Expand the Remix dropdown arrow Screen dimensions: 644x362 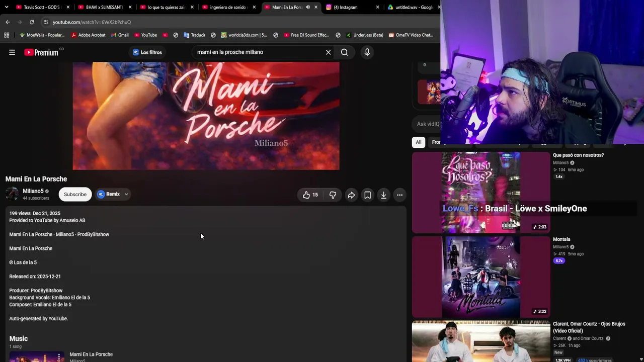pos(126,194)
